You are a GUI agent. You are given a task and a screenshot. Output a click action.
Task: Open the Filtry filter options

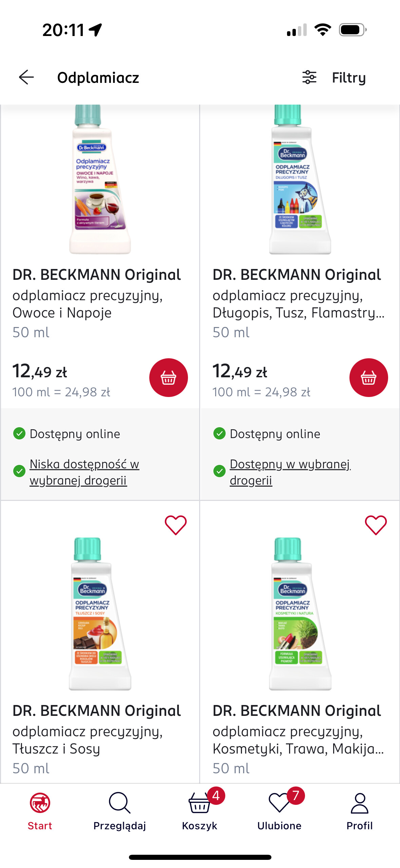[334, 77]
